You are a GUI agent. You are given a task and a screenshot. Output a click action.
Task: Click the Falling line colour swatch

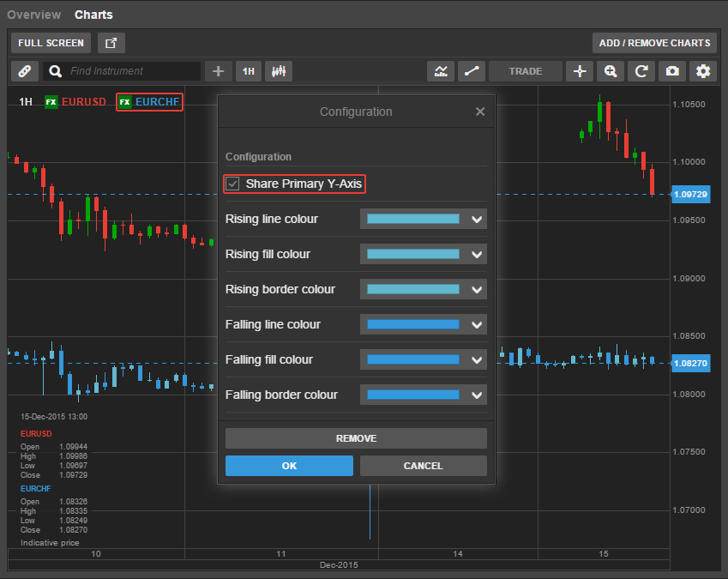tap(413, 325)
